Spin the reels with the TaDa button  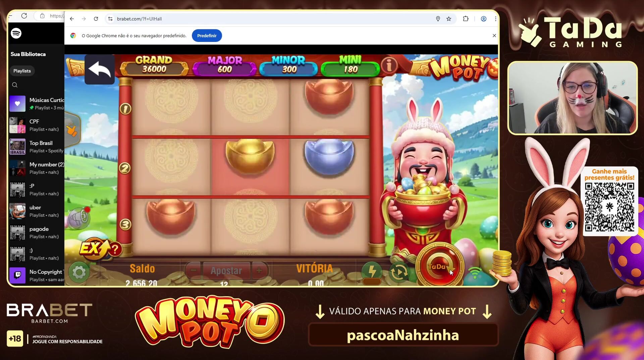(x=439, y=266)
